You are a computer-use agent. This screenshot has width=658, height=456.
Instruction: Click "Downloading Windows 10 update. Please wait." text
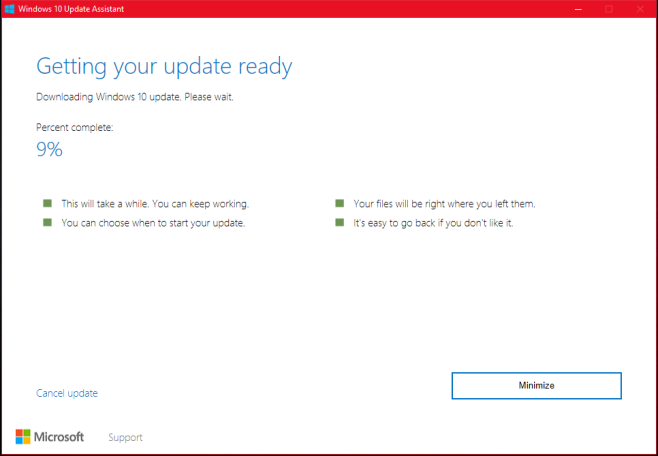135,97
